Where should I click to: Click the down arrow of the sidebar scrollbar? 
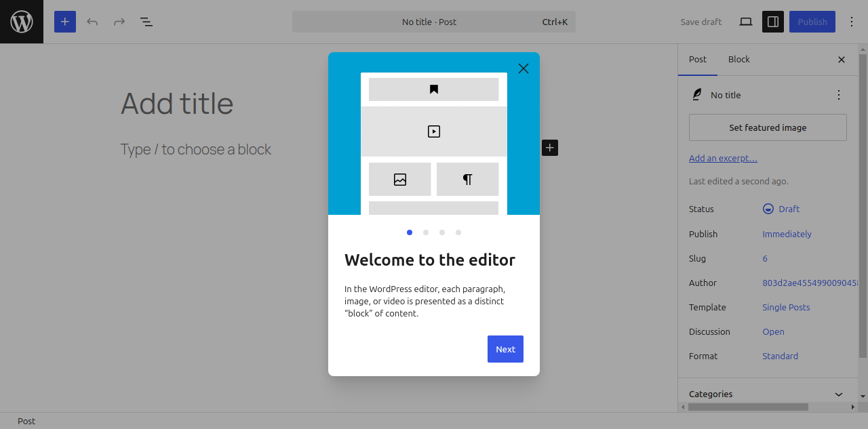(863, 396)
